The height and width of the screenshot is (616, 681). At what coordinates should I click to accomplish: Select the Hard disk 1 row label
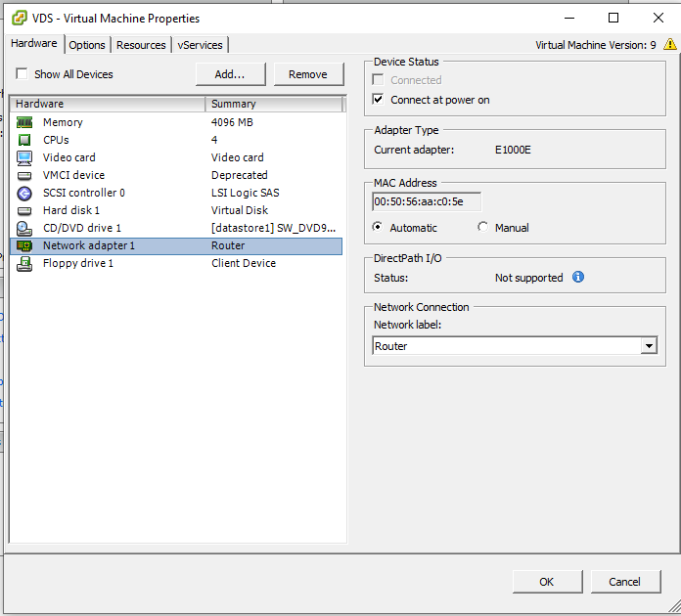point(71,210)
